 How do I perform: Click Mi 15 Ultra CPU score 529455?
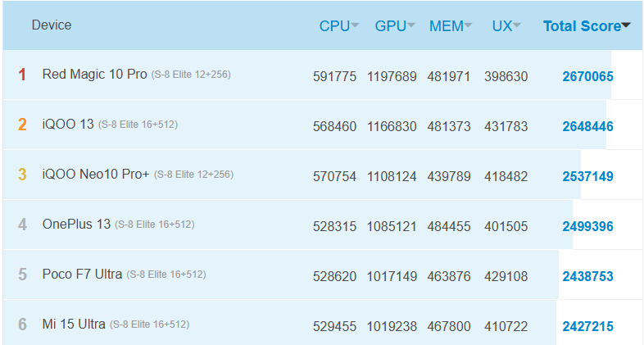[335, 326]
